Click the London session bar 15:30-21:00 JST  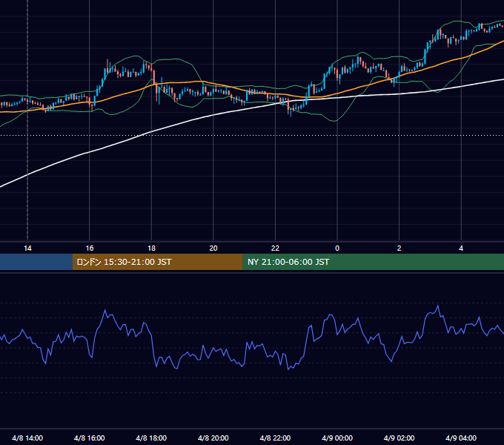(157, 262)
